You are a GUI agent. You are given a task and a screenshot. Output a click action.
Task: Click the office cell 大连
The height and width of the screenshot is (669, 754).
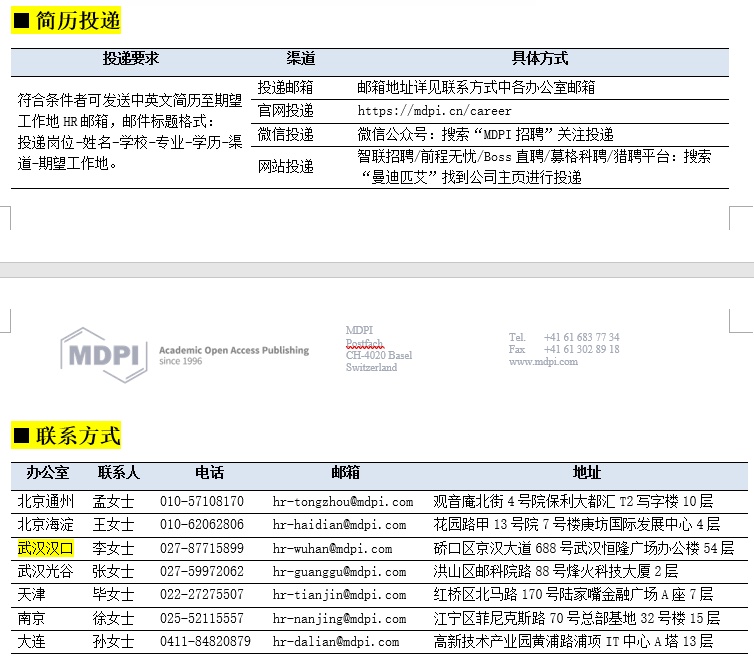coord(31,642)
